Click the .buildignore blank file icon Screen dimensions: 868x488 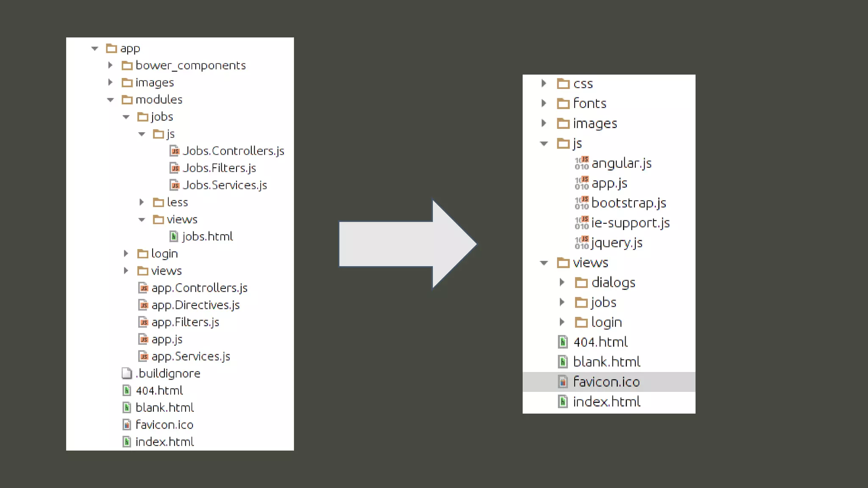point(127,373)
